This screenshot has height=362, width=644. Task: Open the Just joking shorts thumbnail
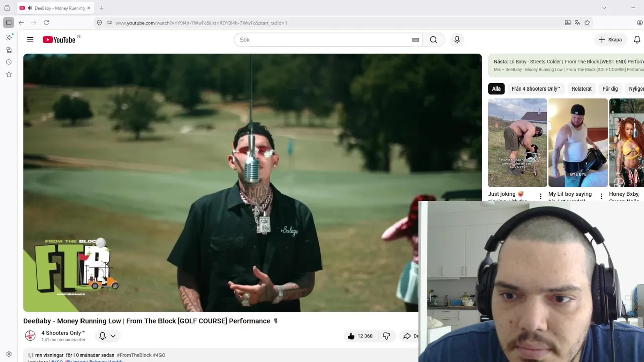tap(517, 142)
